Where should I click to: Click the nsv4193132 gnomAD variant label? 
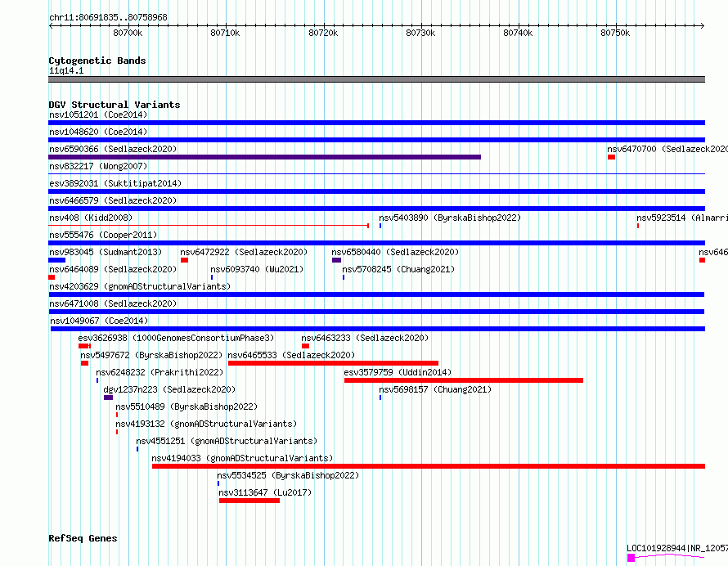pos(206,424)
